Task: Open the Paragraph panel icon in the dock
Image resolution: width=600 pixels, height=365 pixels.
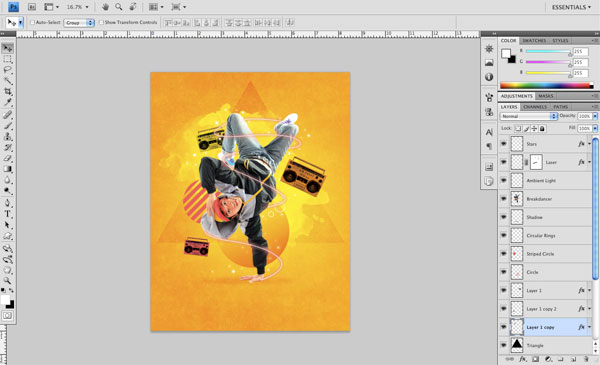Action: pyautogui.click(x=489, y=146)
